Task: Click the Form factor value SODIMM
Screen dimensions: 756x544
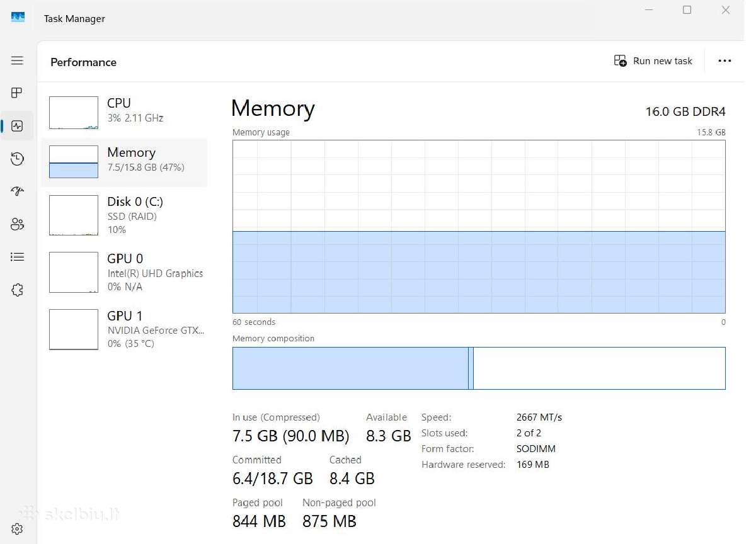Action: click(535, 449)
